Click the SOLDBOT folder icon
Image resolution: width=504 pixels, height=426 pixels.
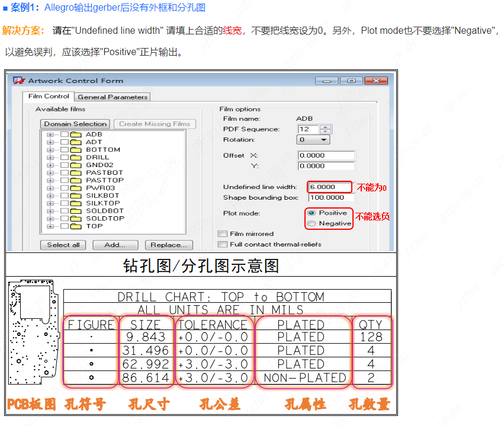[76, 211]
